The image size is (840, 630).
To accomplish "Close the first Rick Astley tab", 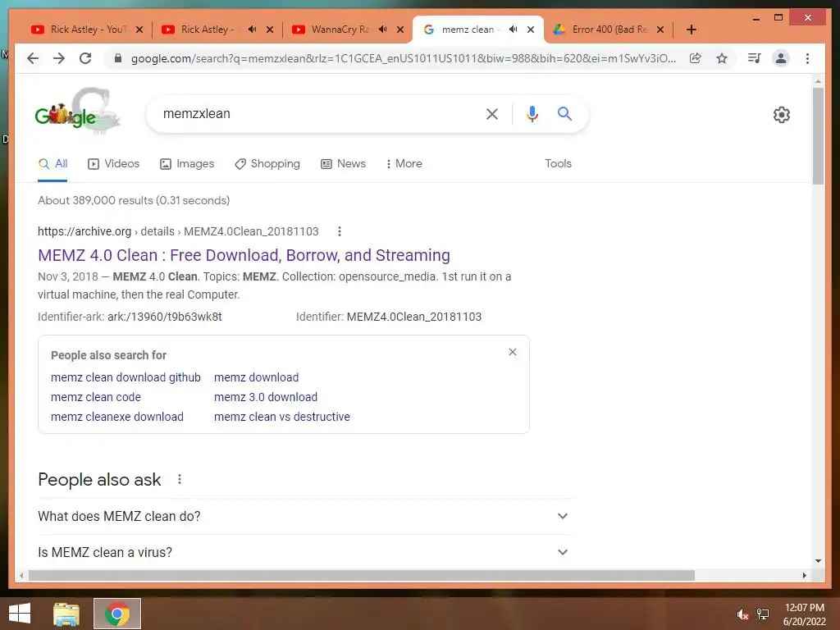I will pyautogui.click(x=139, y=30).
